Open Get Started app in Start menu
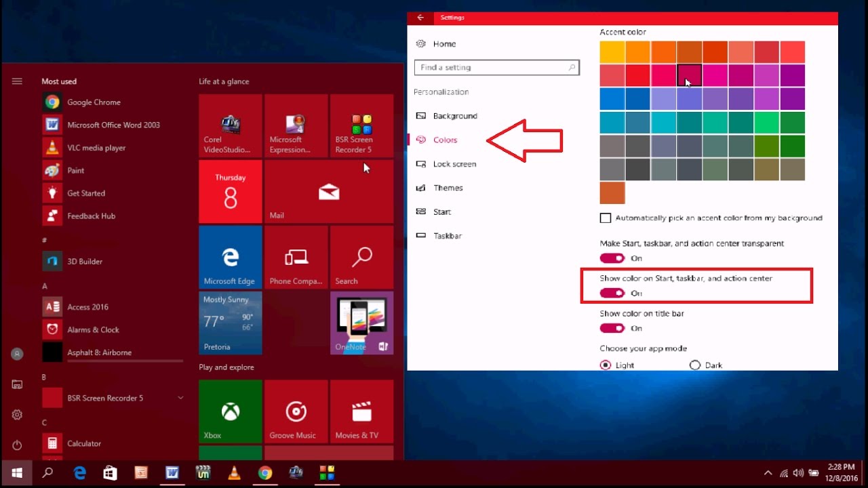Screen dimensions: 868x488 point(112,193)
